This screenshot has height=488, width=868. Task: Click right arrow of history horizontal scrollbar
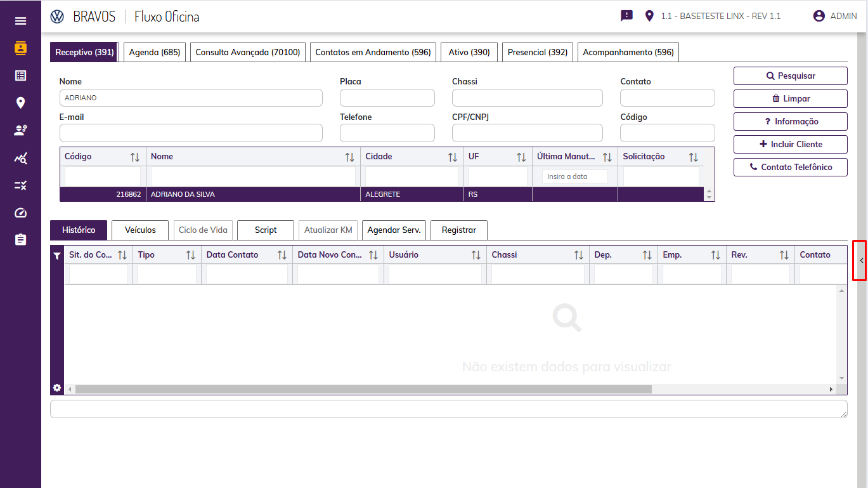831,389
